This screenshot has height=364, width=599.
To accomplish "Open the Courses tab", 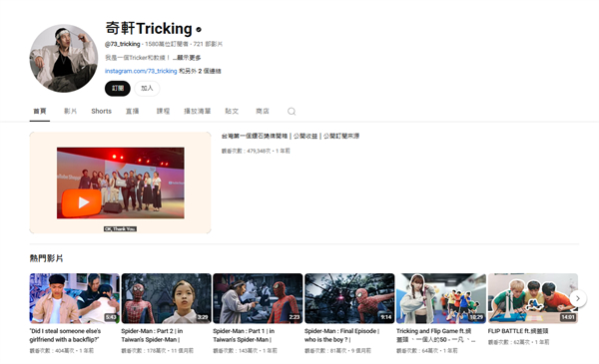I will [x=163, y=111].
